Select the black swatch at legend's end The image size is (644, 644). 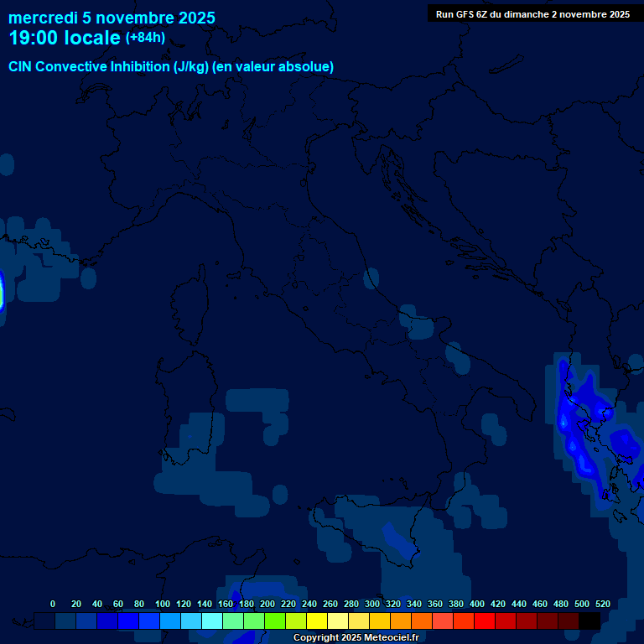point(589,621)
